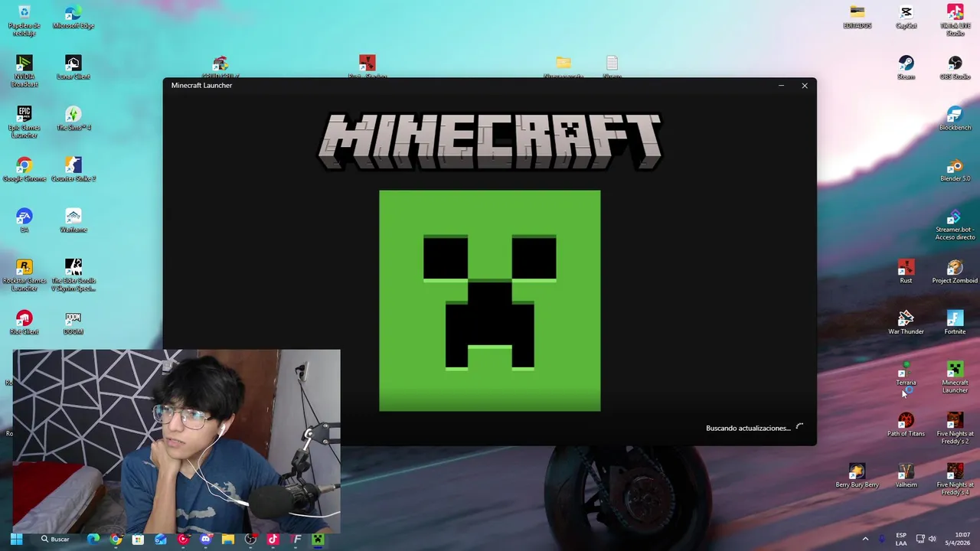Screen dimensions: 980x551
Task: Show hidden system tray icons
Action: coord(865,539)
